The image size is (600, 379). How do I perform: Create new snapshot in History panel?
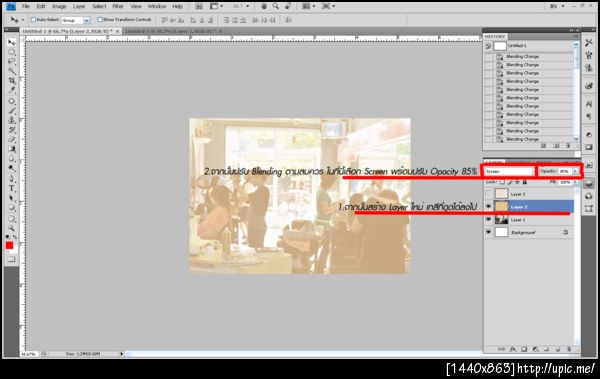(x=556, y=146)
